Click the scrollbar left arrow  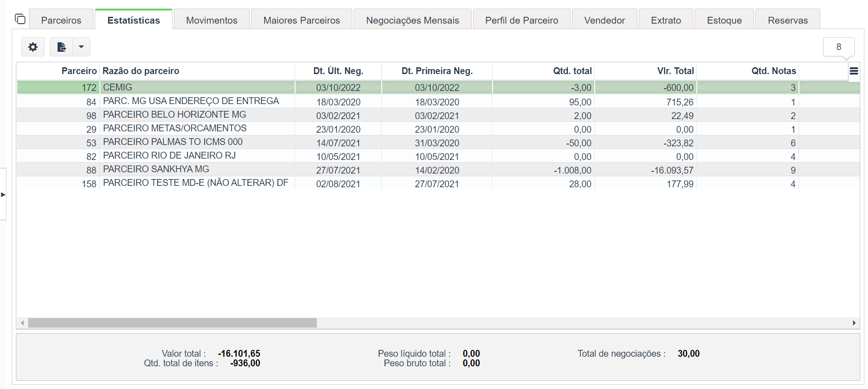click(22, 323)
